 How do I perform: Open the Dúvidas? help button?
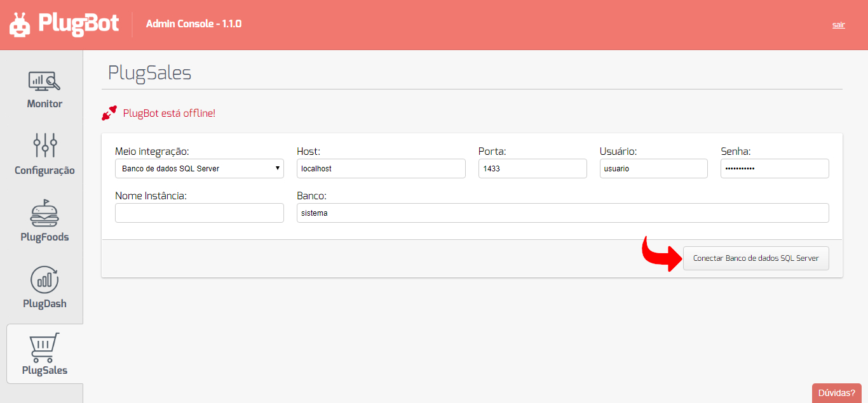[837, 393]
